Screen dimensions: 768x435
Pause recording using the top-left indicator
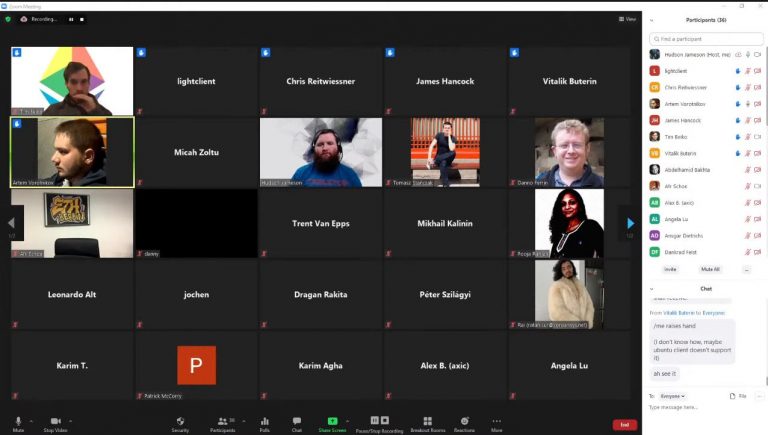point(71,19)
